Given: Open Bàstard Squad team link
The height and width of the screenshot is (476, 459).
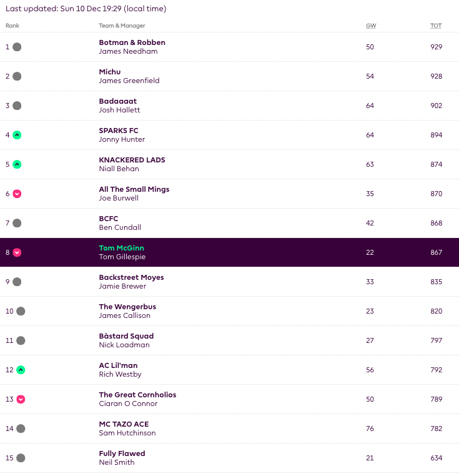Looking at the screenshot, I should 126,336.
